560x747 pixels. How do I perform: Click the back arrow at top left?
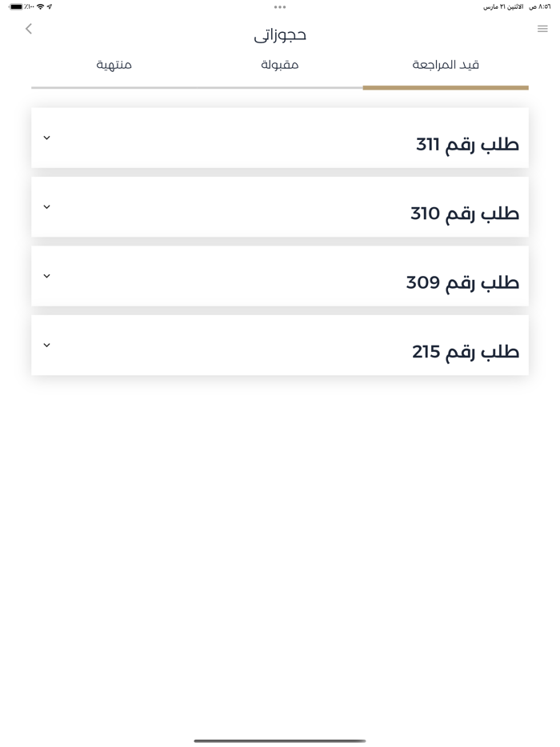[29, 28]
